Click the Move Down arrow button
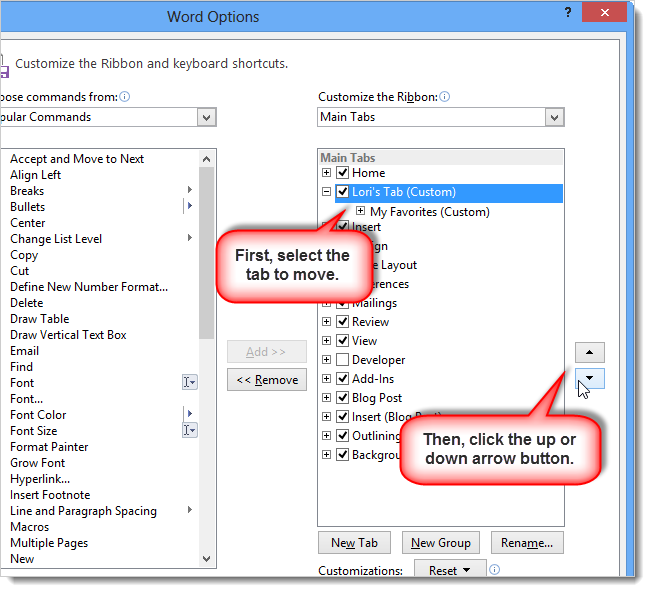Viewport: 650px width, 592px height. pyautogui.click(x=589, y=378)
